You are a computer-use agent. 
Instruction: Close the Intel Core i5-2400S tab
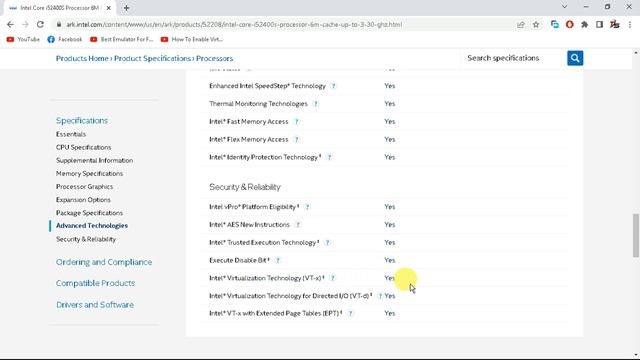coord(109,8)
